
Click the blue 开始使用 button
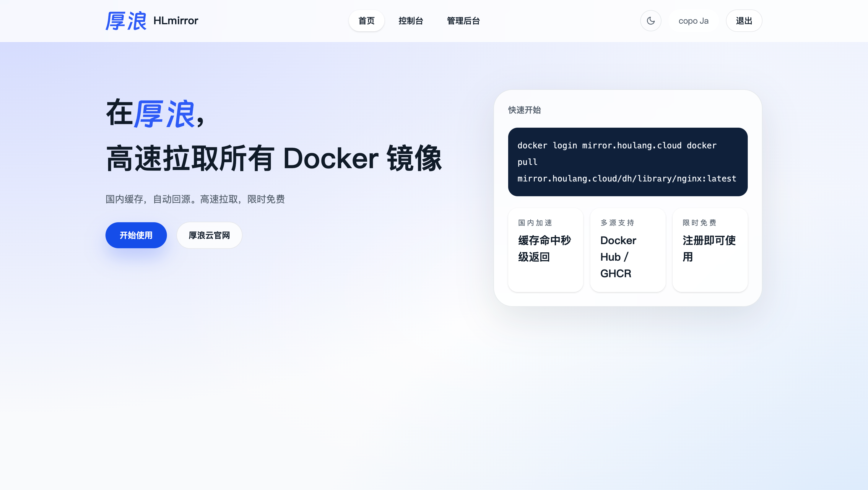tap(136, 235)
